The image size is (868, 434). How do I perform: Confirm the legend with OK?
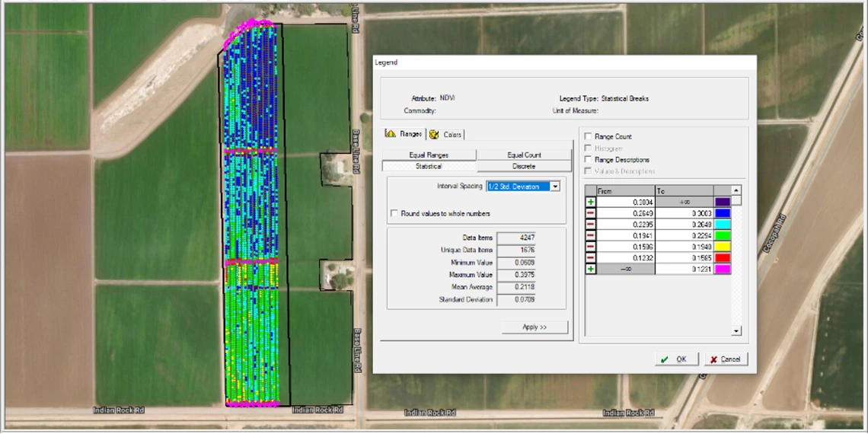point(676,359)
